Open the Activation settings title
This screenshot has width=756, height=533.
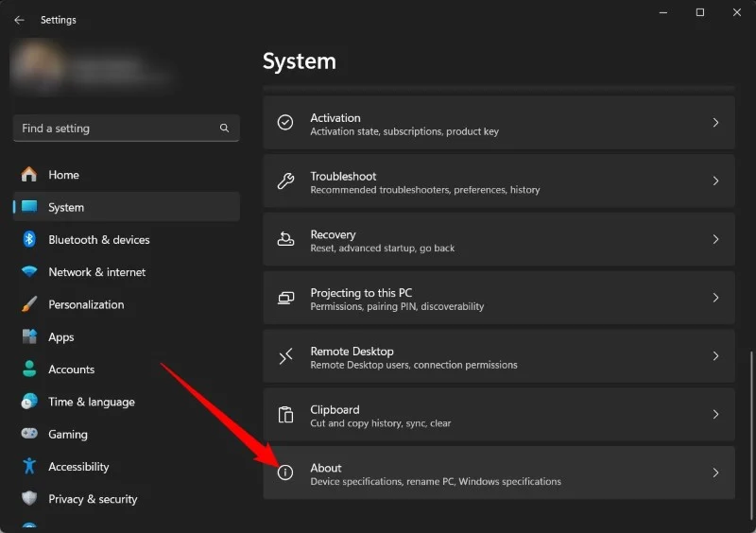click(335, 118)
